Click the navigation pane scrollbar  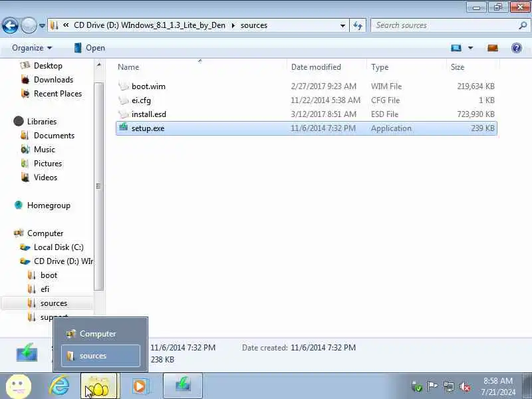coord(98,186)
